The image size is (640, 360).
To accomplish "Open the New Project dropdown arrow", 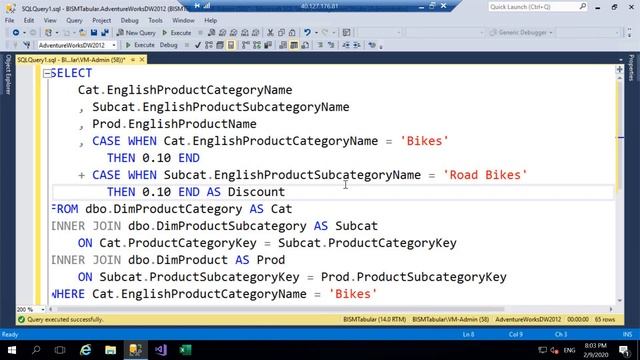I will click(57, 33).
